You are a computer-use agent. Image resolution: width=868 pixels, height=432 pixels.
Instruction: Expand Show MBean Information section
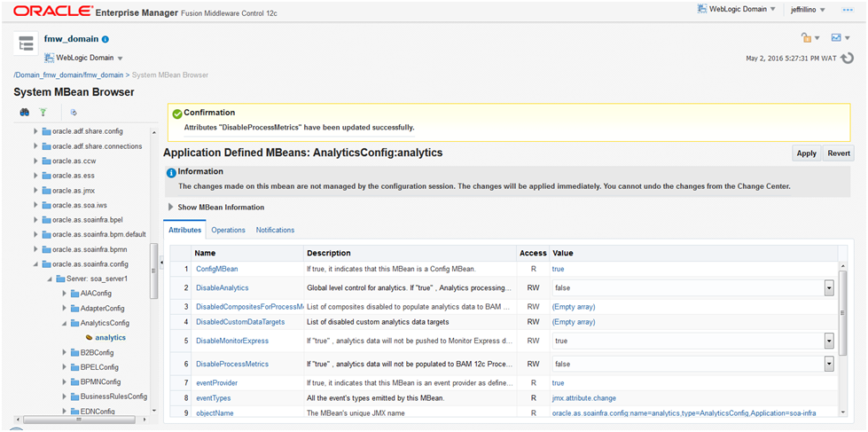(172, 208)
